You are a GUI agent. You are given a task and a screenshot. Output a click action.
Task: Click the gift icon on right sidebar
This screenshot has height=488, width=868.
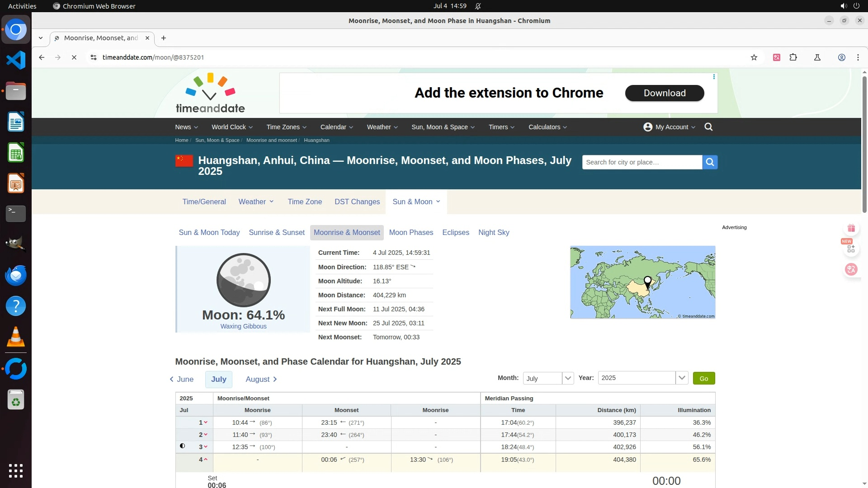point(851,228)
